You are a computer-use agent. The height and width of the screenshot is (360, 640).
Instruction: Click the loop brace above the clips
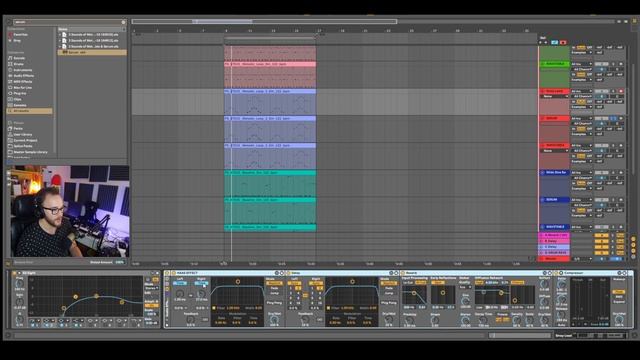[270, 38]
